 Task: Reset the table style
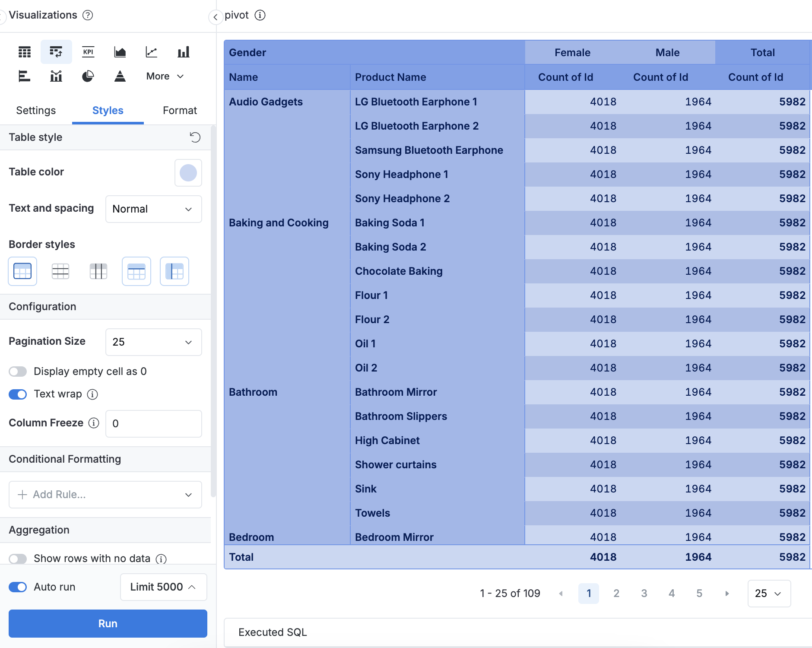point(195,137)
